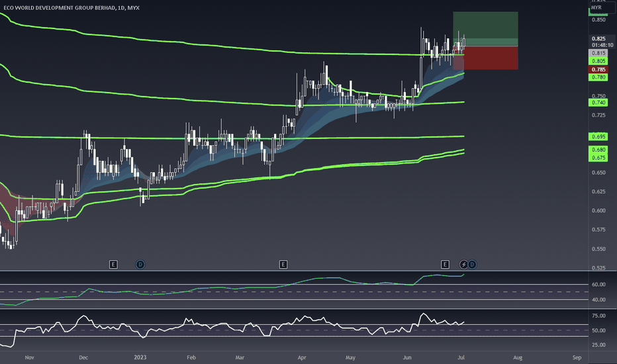Click the green 0.805 price label
This screenshot has height=364, width=617.
tap(598, 61)
